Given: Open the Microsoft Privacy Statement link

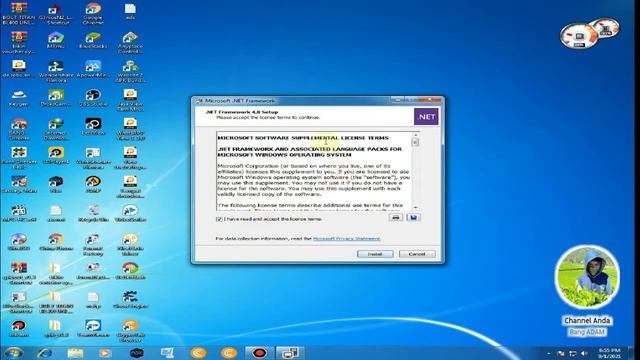Looking at the screenshot, I should click(x=347, y=238).
